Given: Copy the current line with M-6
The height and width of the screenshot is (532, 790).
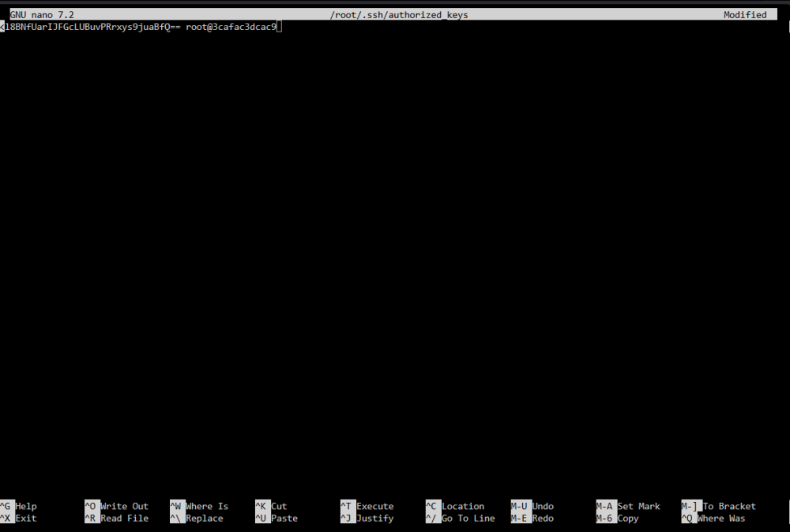Looking at the screenshot, I should point(620,518).
